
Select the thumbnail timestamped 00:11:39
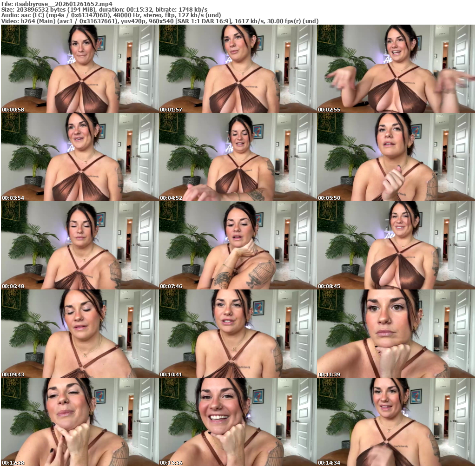(396, 334)
